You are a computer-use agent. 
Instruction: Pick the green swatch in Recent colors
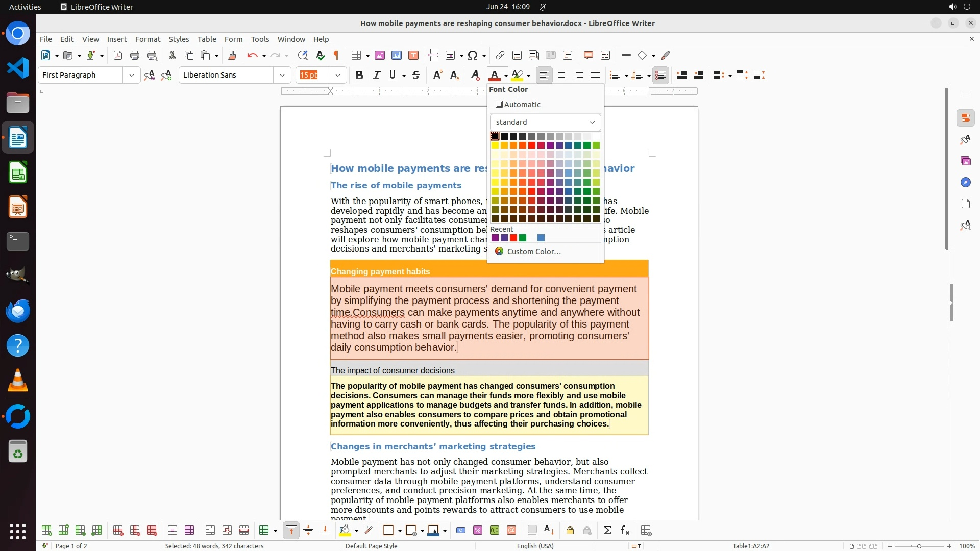523,238
